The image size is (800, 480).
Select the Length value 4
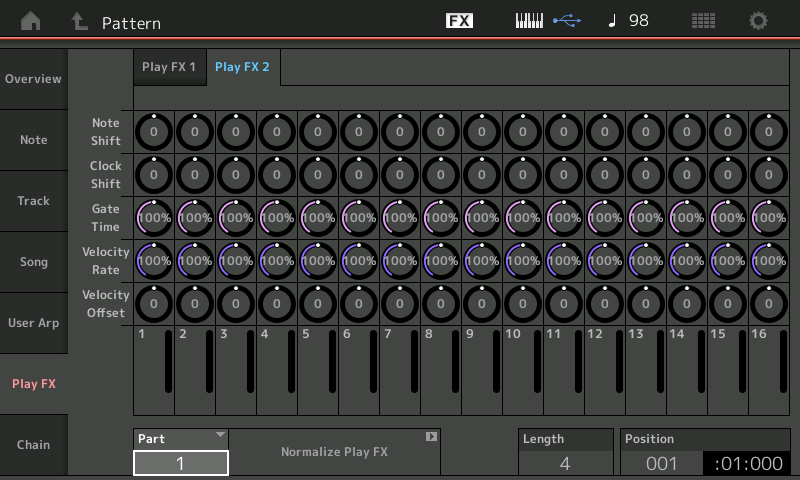point(565,463)
